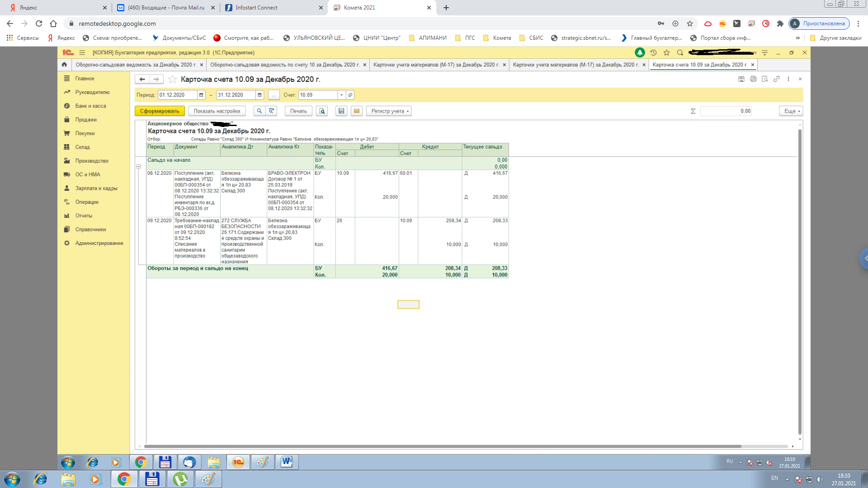The height and width of the screenshot is (488, 868).
Task: Open calendar for end date 31.12.2020
Action: point(259,95)
